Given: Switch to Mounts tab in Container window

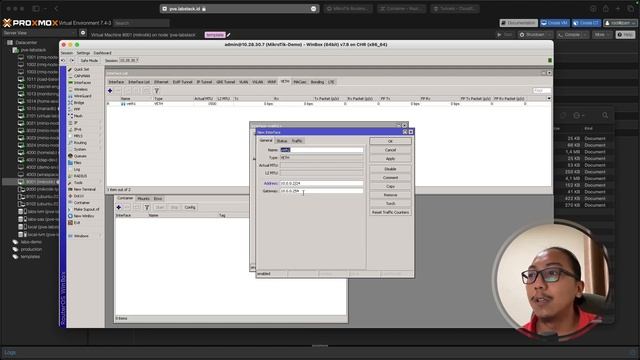Looking at the screenshot, I should pyautogui.click(x=143, y=199).
